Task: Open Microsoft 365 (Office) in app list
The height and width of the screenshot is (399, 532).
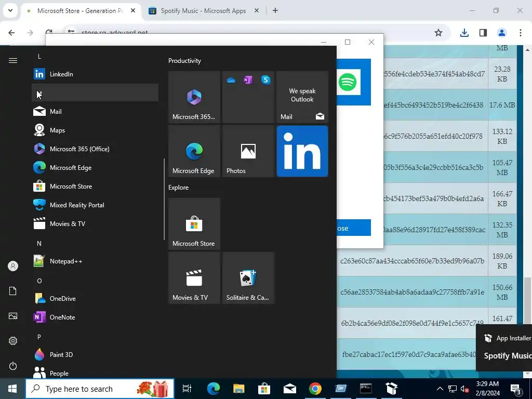Action: (95, 149)
